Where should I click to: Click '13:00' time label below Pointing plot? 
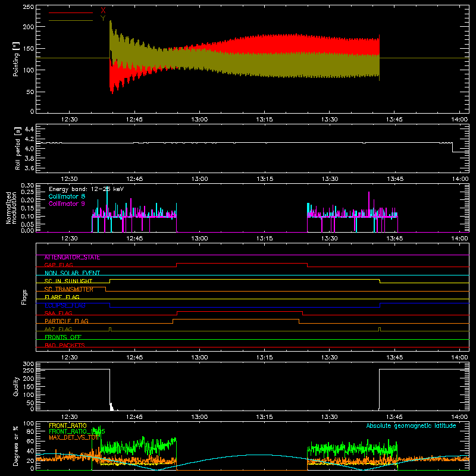(199, 120)
